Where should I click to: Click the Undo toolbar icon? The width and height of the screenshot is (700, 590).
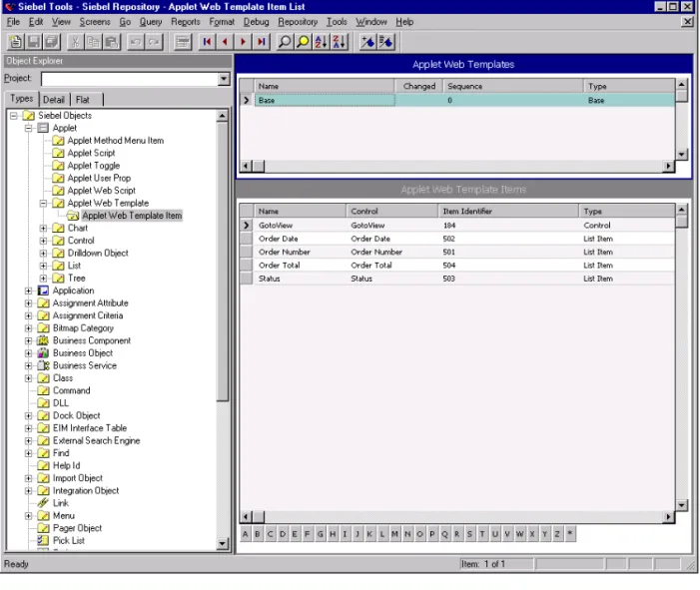pyautogui.click(x=135, y=42)
